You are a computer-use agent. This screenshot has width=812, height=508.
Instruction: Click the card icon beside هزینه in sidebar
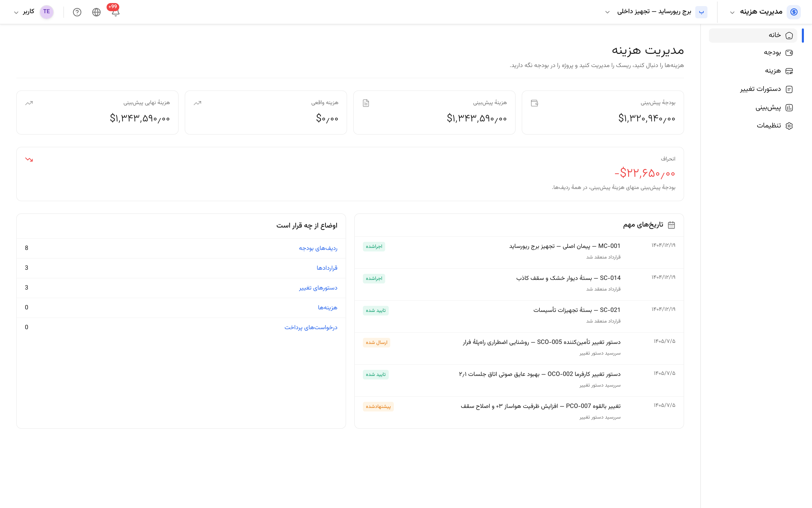(x=789, y=71)
